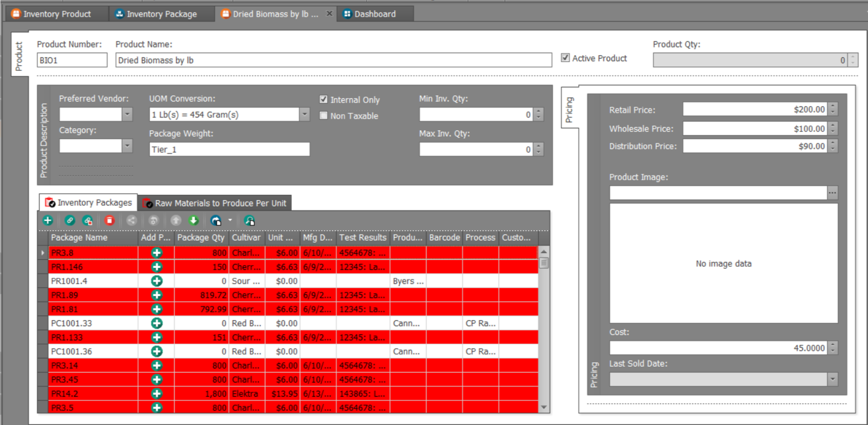This screenshot has width=868, height=425.
Task: Expand the UOM Conversion dropdown
Action: point(304,114)
